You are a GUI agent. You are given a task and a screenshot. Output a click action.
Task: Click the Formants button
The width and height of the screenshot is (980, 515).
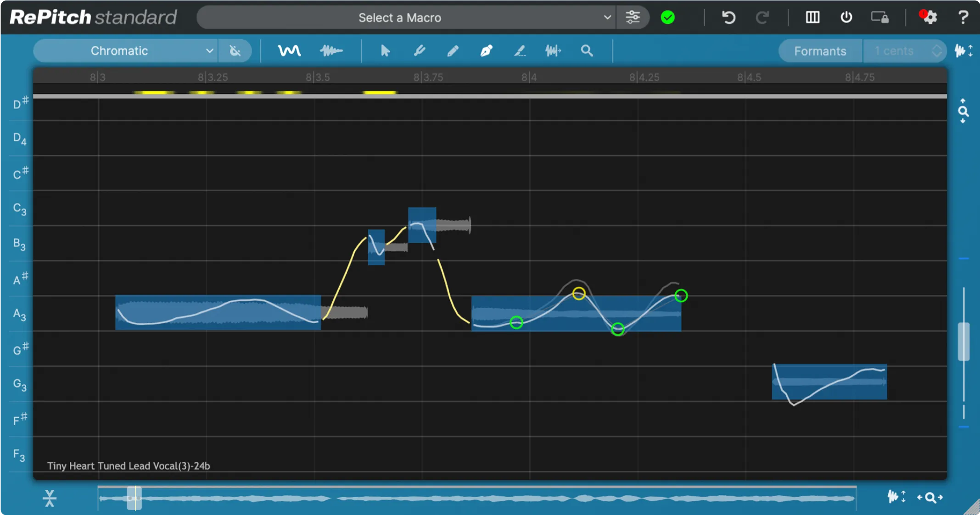pyautogui.click(x=820, y=51)
